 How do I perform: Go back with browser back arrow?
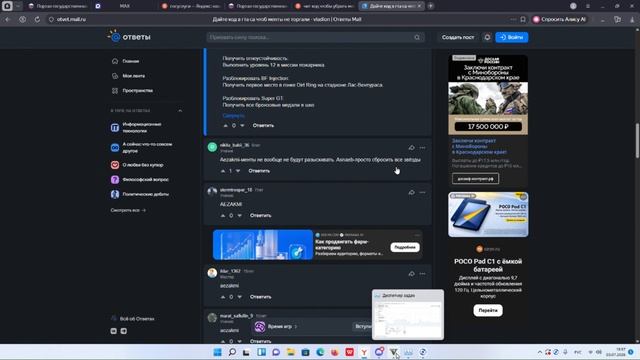pos(8,19)
